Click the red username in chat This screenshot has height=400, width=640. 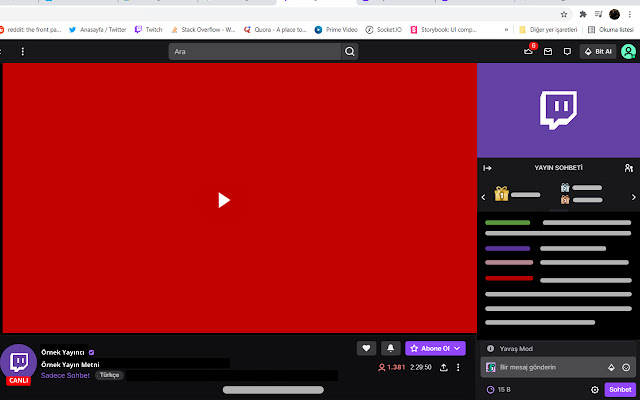pyautogui.click(x=509, y=278)
